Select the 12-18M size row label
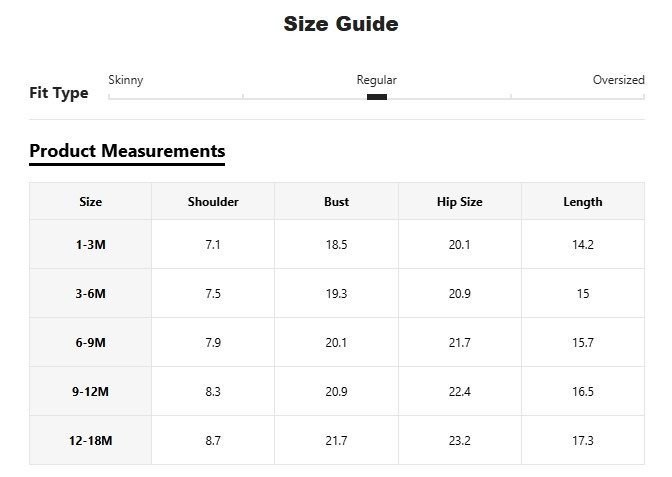 click(x=90, y=441)
